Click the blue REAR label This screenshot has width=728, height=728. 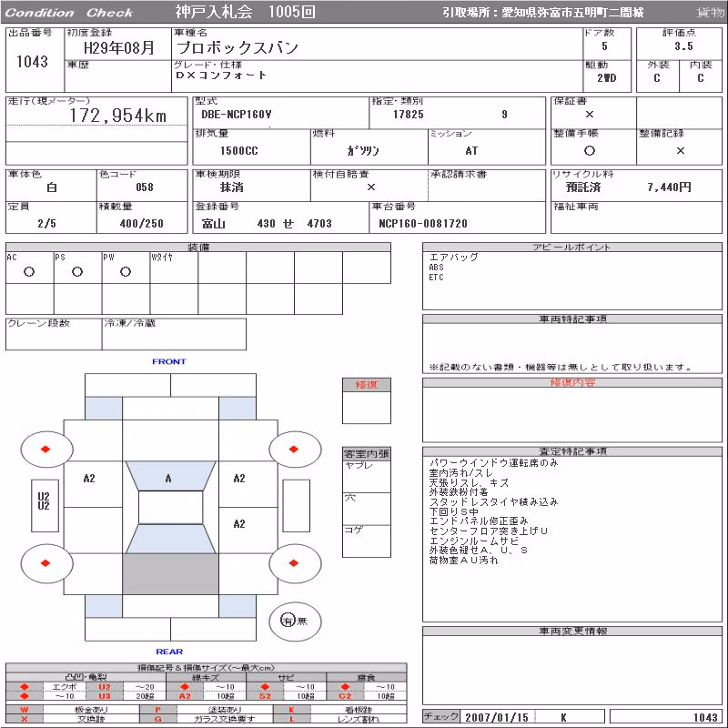[169, 652]
